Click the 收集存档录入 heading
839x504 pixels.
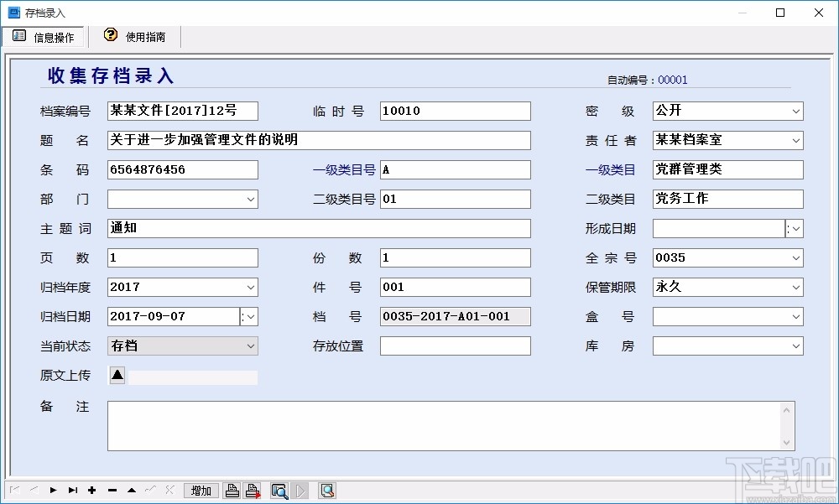(111, 76)
